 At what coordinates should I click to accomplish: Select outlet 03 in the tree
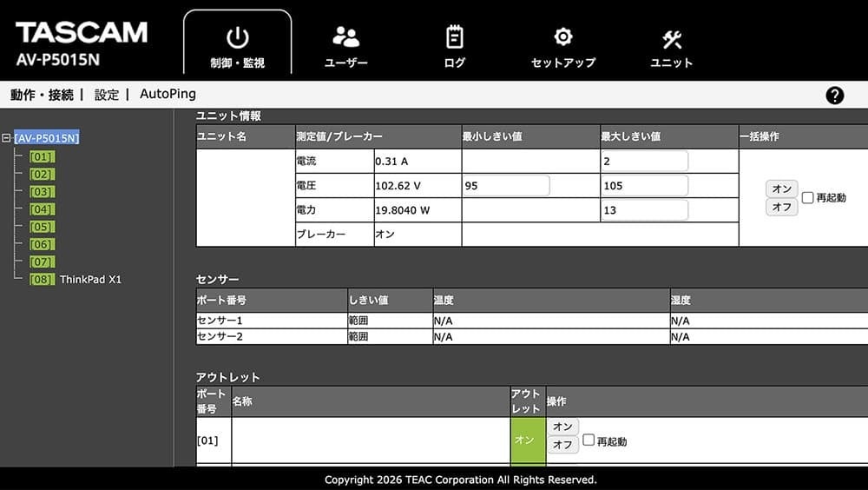[42, 192]
